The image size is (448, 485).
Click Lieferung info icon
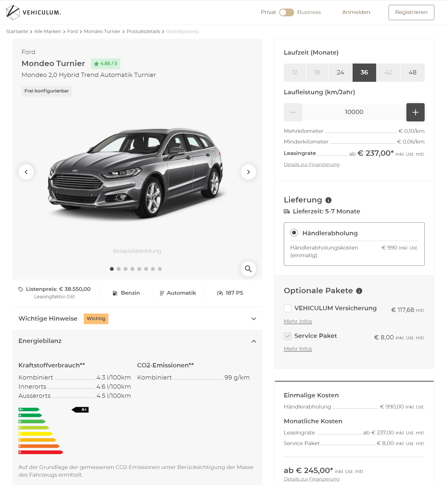coord(328,200)
